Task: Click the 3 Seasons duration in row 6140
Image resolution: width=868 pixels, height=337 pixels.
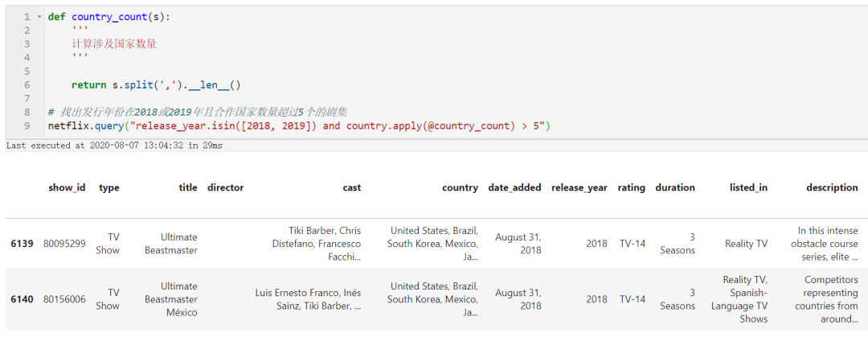Action: [677, 299]
